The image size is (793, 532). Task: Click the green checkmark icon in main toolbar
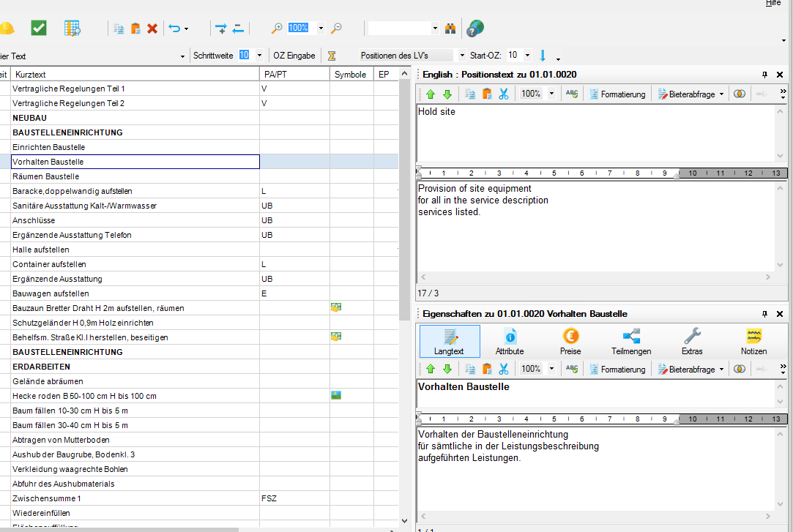(39, 28)
